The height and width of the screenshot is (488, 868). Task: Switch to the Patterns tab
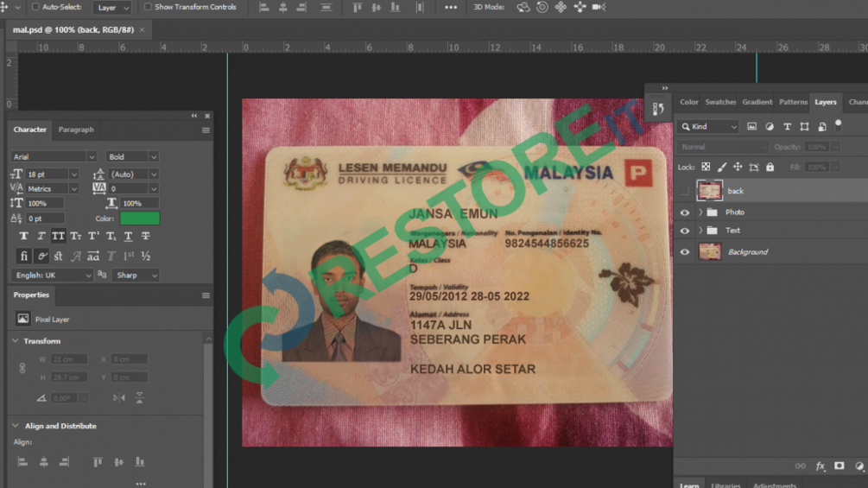(x=793, y=102)
